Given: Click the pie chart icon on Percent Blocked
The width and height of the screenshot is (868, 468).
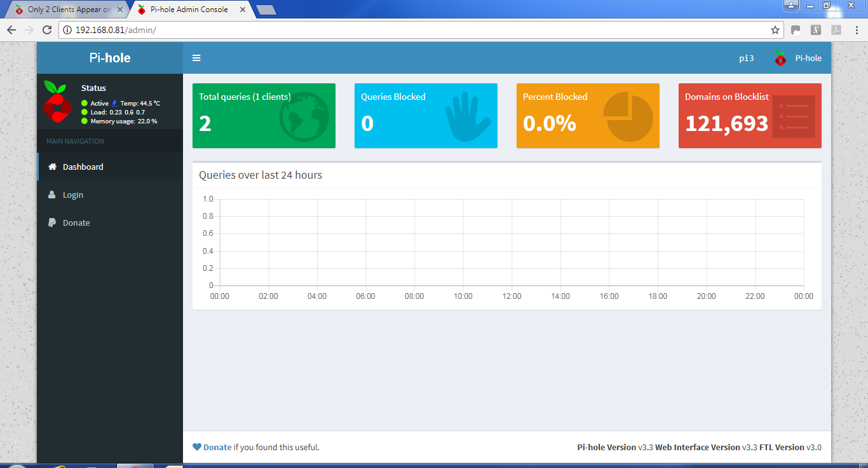Looking at the screenshot, I should [x=629, y=116].
